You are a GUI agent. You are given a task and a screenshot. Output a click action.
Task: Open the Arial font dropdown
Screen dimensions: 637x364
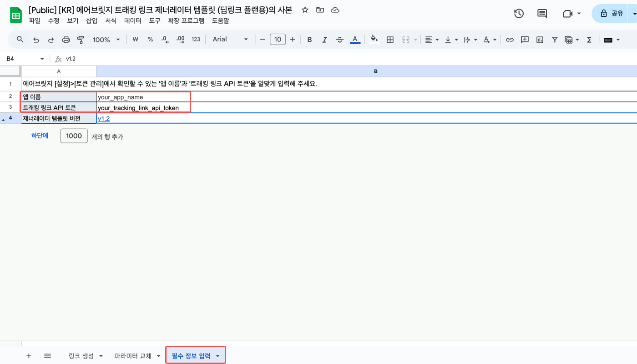[x=230, y=40]
